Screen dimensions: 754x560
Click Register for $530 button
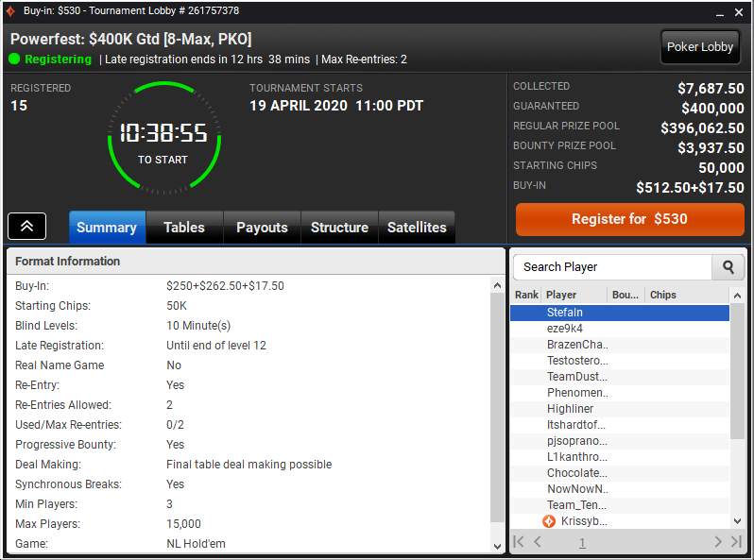pos(630,219)
